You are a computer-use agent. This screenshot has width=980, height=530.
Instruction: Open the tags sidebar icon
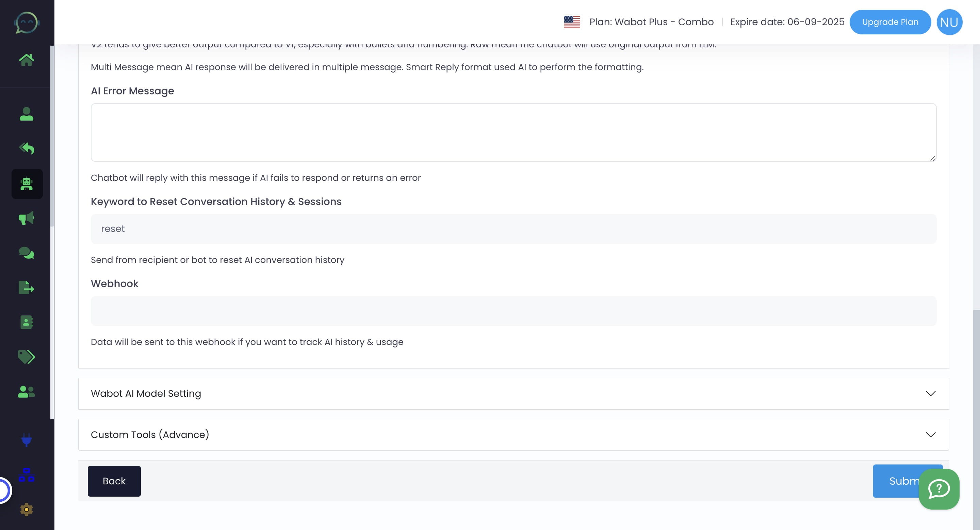(27, 357)
